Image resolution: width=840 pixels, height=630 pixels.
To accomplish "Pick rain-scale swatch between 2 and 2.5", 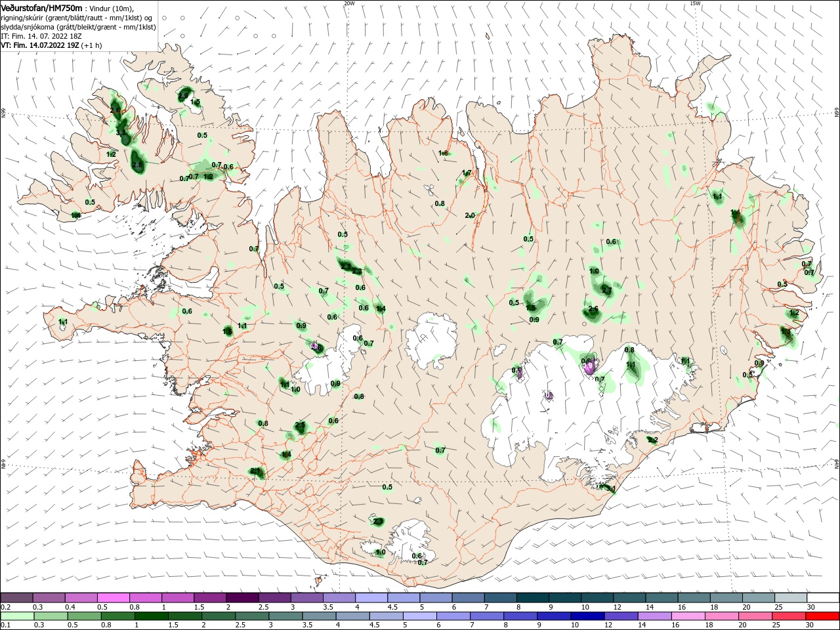I will 218,616.
